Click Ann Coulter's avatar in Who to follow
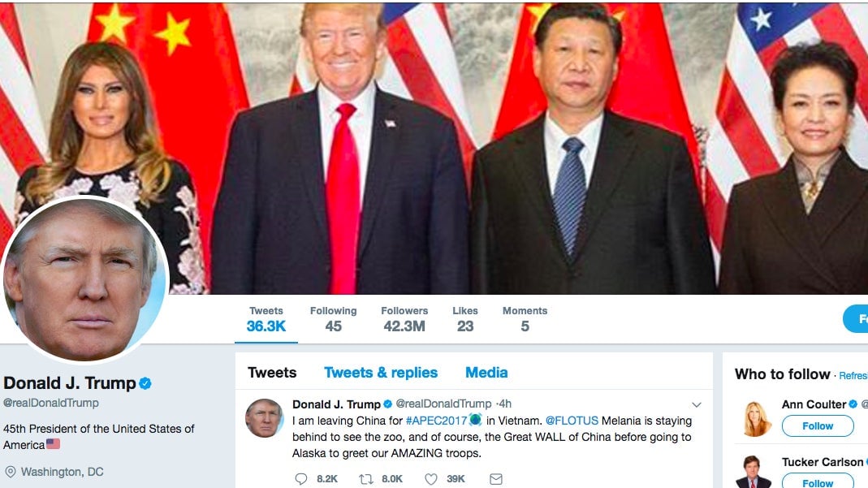This screenshot has width=868, height=488. pos(756,419)
